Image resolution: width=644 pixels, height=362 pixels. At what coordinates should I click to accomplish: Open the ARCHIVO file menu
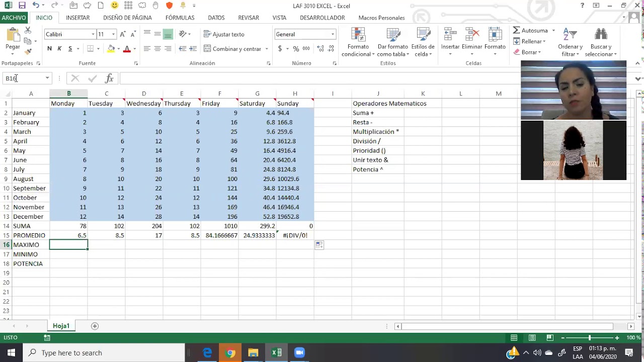point(14,18)
